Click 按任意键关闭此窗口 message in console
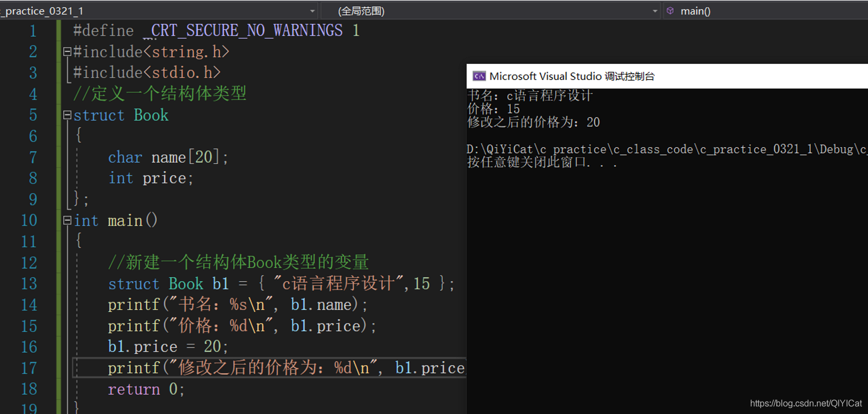Image resolution: width=868 pixels, height=414 pixels. click(x=542, y=163)
